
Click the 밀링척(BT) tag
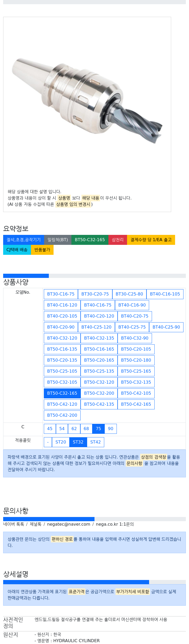click(x=57, y=240)
